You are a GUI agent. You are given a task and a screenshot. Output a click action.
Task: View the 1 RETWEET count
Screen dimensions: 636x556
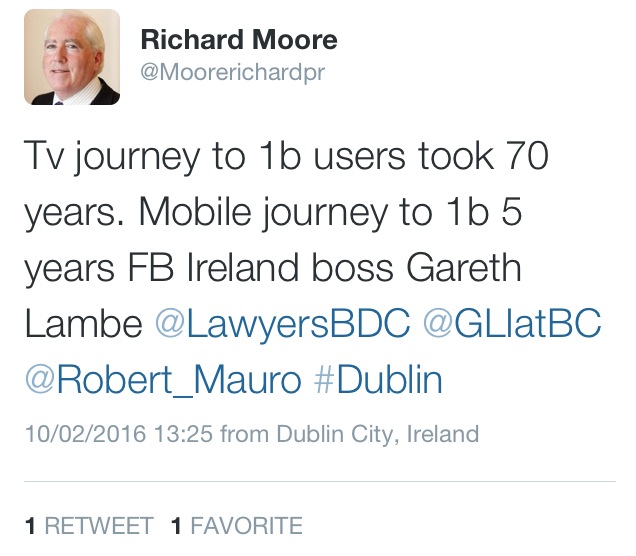click(89, 525)
